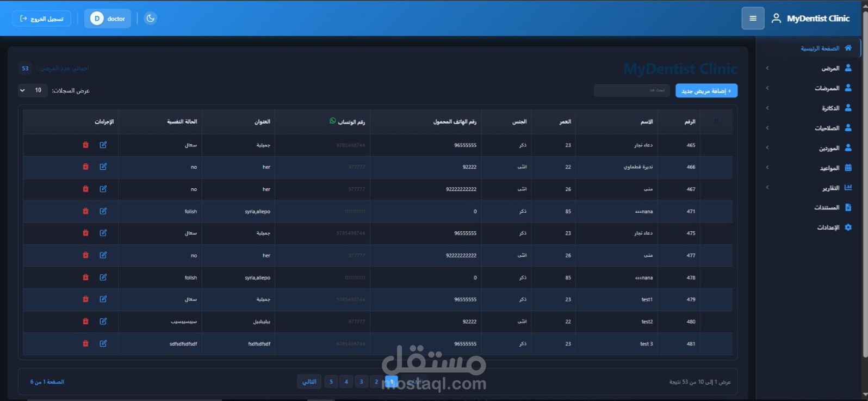Viewport: 868px width, 401px height.
Task: Delete the test1 patient row 479
Action: coord(85,299)
